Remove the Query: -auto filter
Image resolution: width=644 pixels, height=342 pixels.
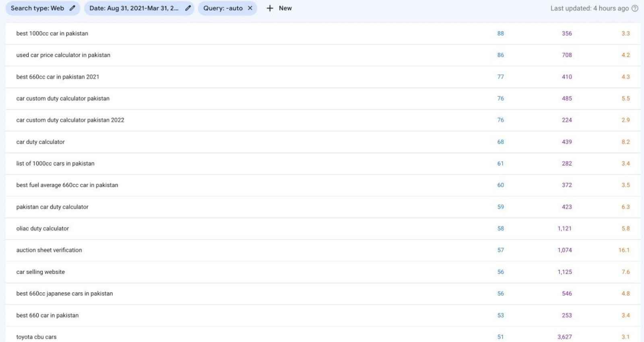pos(250,8)
